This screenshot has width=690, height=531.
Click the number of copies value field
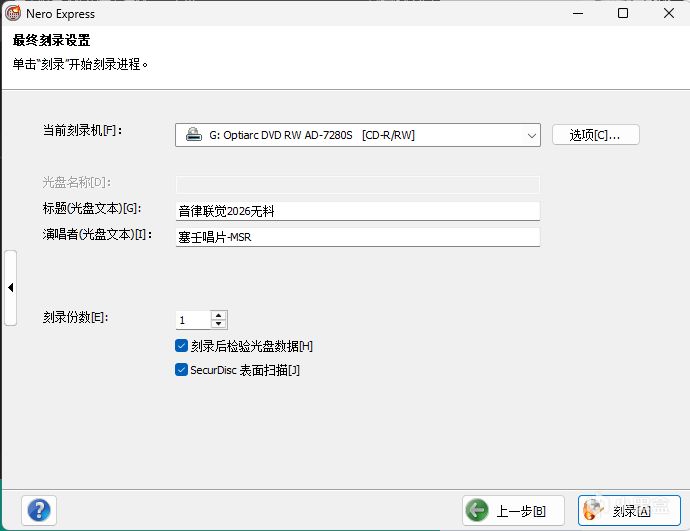(x=193, y=320)
